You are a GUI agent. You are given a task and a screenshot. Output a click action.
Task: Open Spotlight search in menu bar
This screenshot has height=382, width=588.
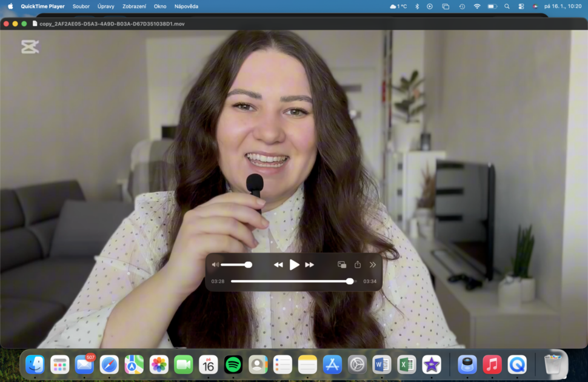point(507,6)
